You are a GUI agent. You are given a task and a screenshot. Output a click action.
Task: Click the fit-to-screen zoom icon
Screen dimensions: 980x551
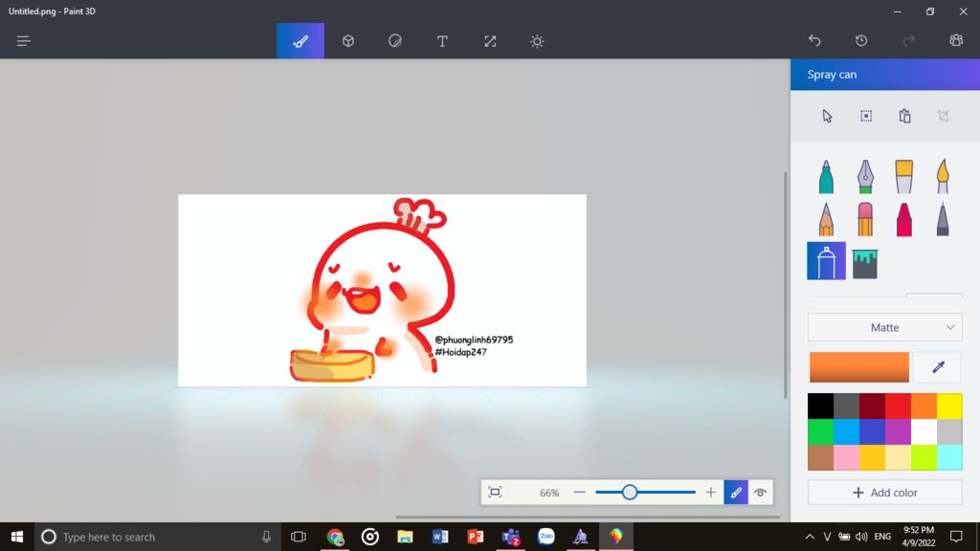coord(495,493)
